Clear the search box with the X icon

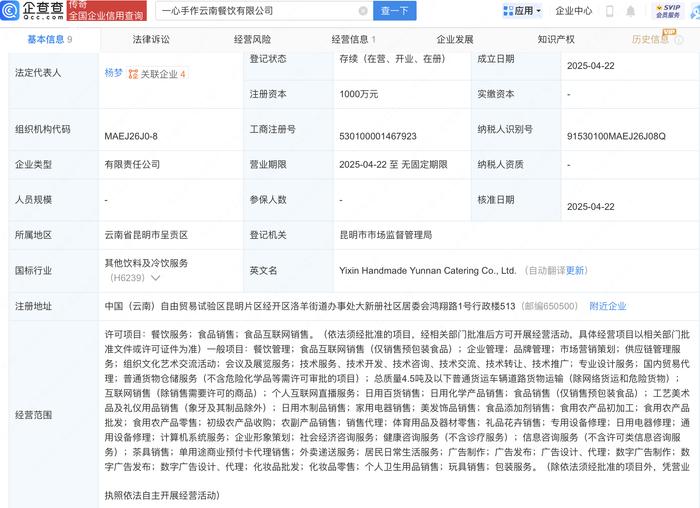pyautogui.click(x=363, y=11)
